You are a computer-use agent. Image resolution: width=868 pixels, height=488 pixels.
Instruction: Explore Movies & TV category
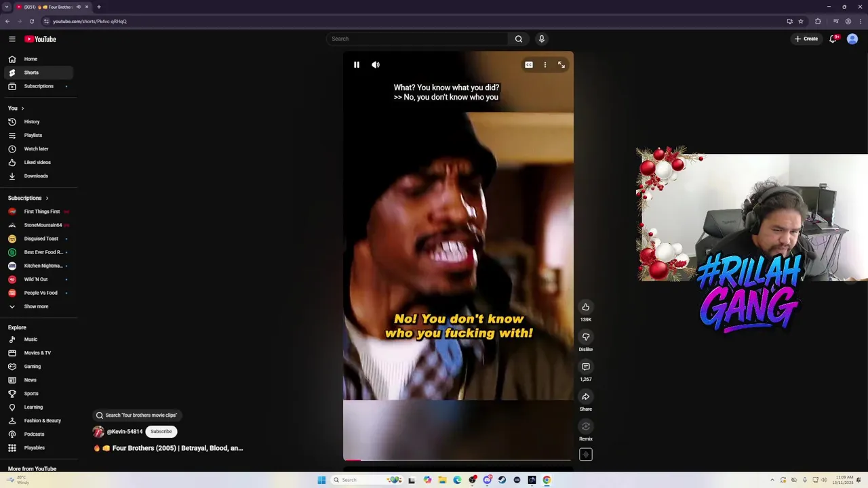38,353
